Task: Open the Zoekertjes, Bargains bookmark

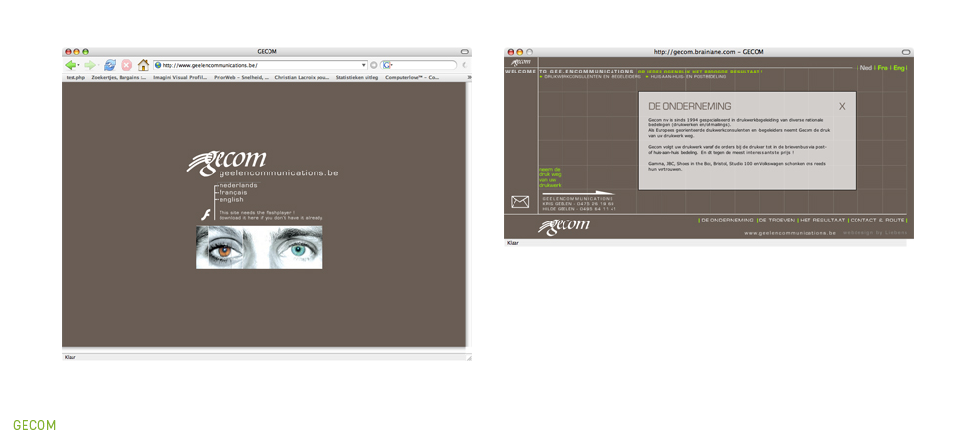Action: [x=119, y=78]
